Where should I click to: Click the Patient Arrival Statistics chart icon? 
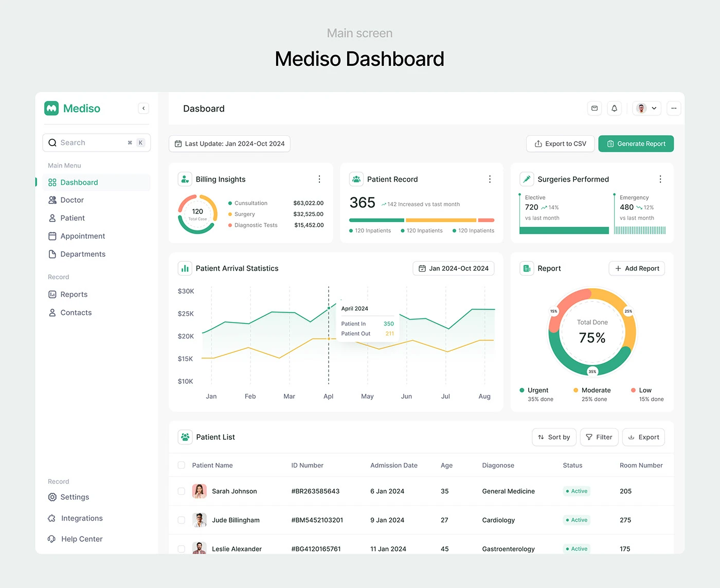185,269
